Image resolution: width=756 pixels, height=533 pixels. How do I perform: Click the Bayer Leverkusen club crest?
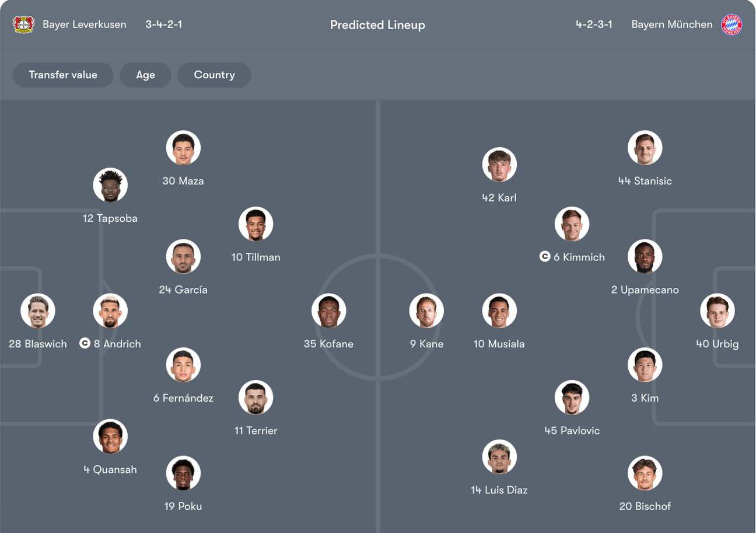click(24, 25)
